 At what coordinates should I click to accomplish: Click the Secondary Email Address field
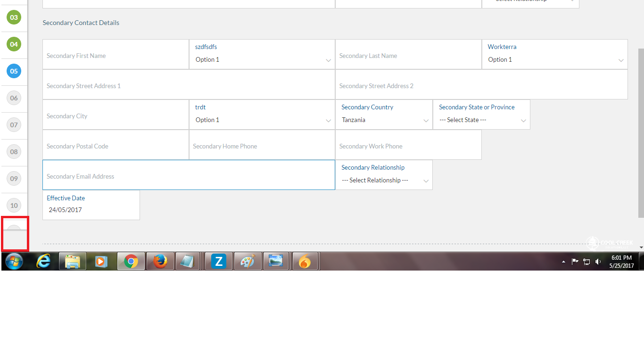[x=189, y=177]
